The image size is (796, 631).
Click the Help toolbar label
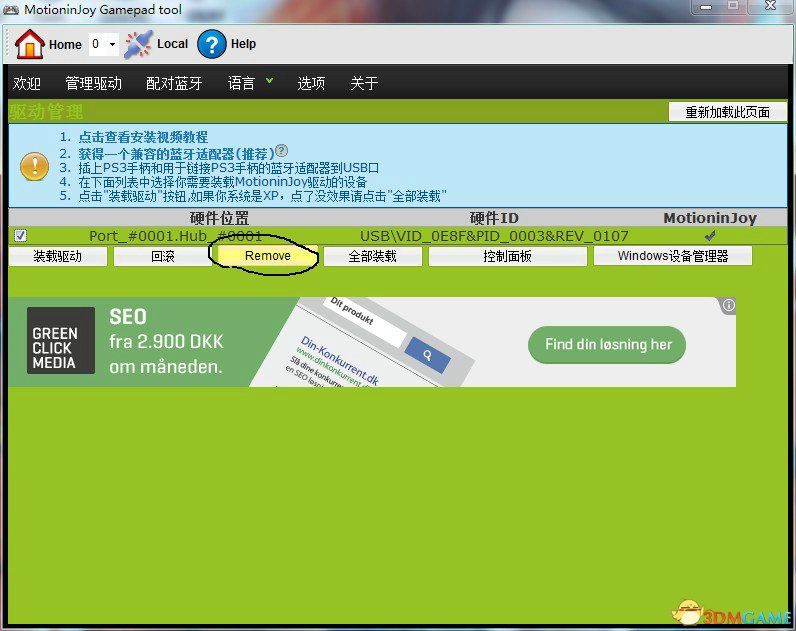pyautogui.click(x=243, y=44)
